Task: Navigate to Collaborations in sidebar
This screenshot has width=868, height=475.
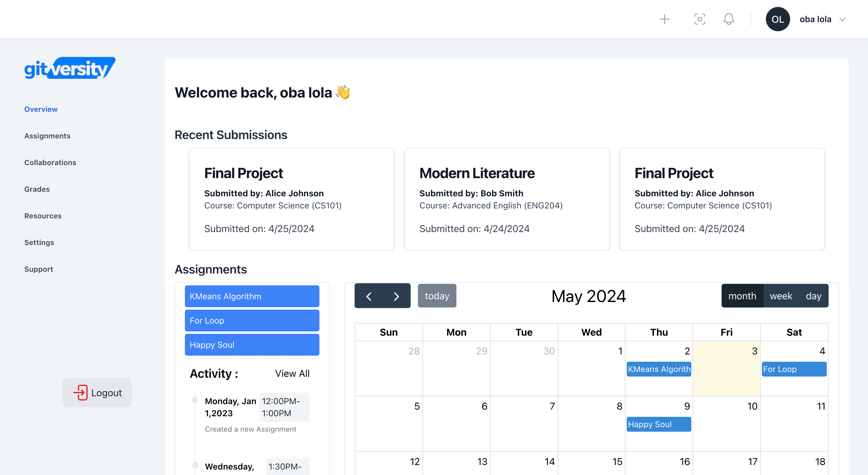Action: (x=50, y=162)
